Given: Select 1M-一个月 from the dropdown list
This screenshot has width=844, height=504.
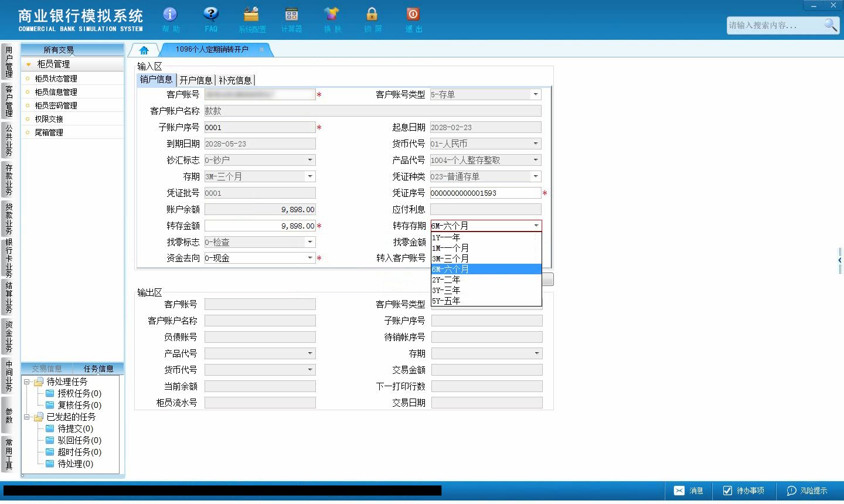Looking at the screenshot, I should [485, 248].
